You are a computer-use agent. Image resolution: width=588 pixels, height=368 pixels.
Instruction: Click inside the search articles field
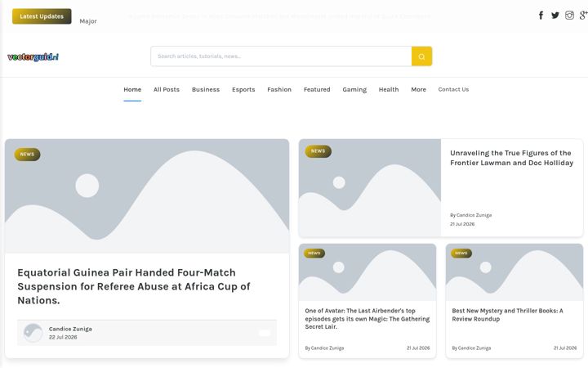281,56
